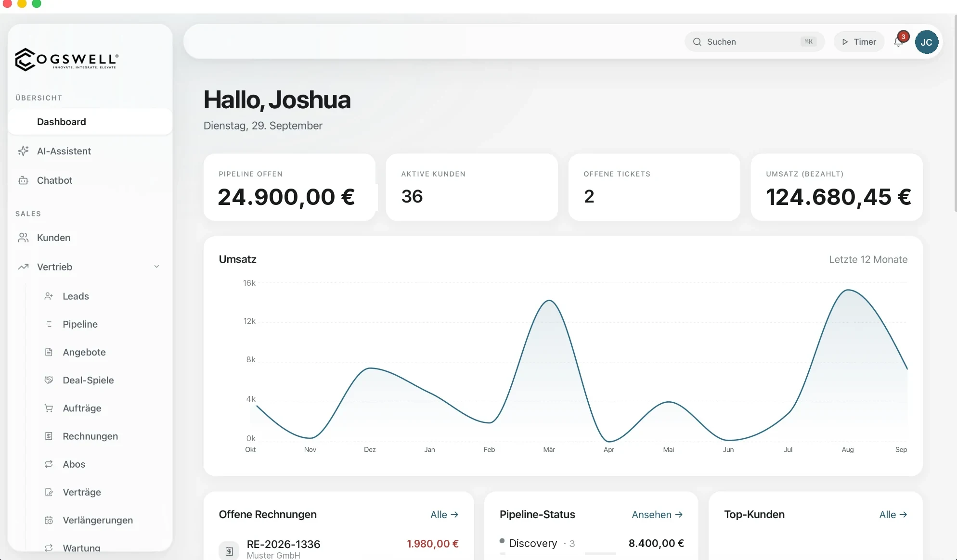The height and width of the screenshot is (560, 957).
Task: Click the search magnifier icon
Action: coord(697,42)
